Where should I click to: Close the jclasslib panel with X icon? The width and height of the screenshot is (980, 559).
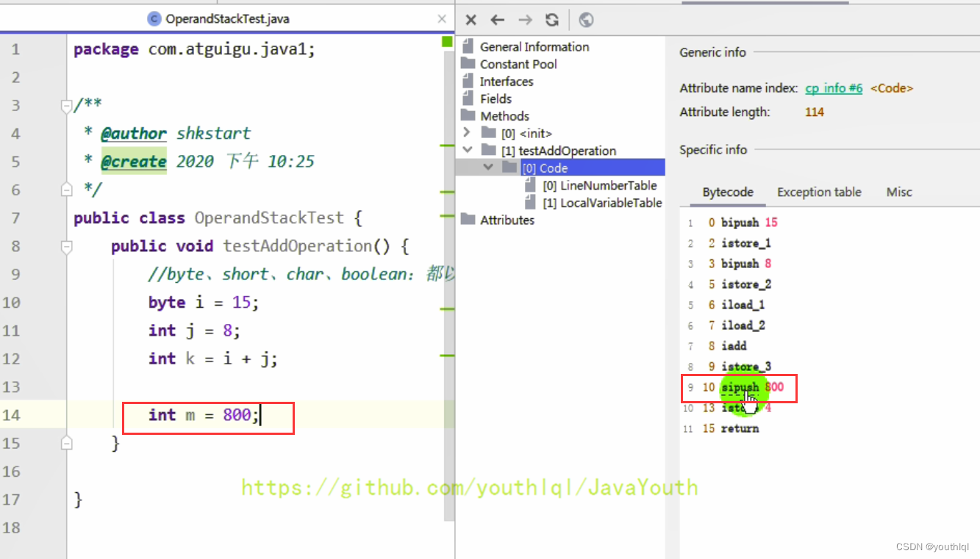coord(471,20)
